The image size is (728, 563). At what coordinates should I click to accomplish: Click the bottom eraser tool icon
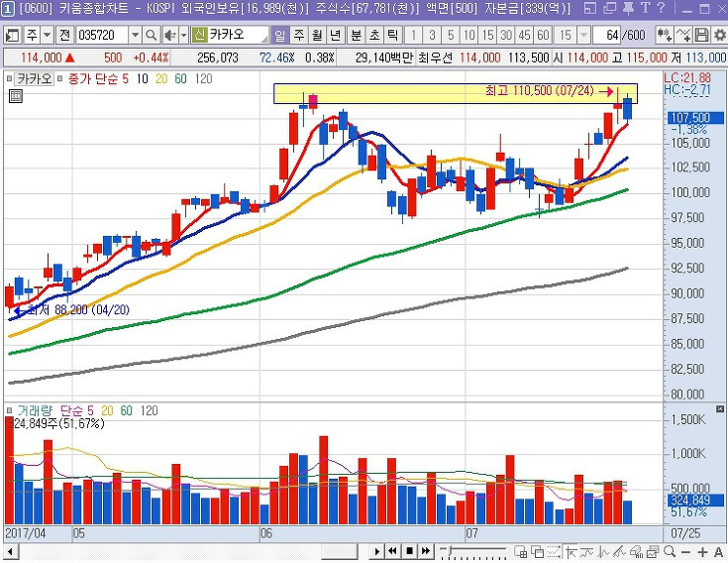636,552
